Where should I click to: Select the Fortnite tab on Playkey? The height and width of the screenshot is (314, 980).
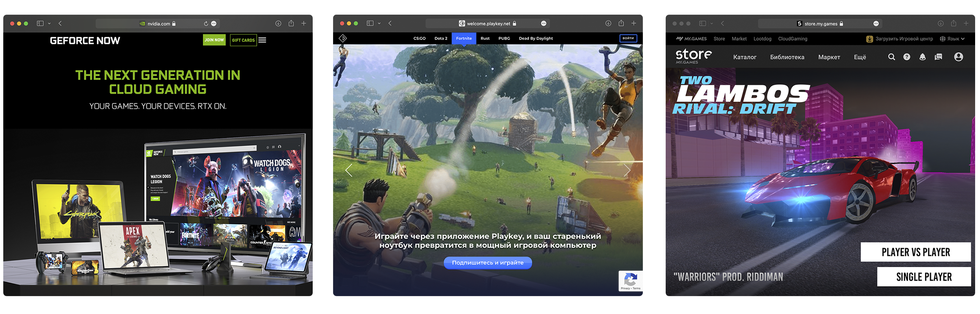click(464, 39)
